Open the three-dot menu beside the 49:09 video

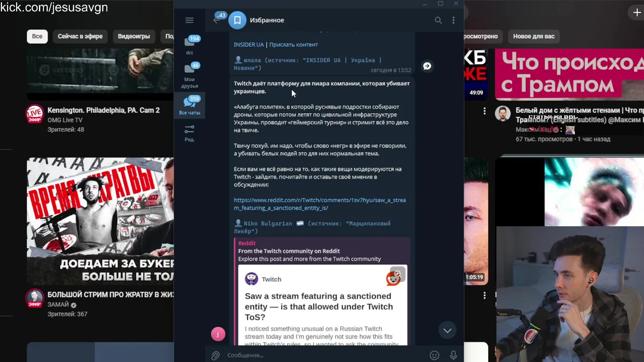pyautogui.click(x=485, y=111)
